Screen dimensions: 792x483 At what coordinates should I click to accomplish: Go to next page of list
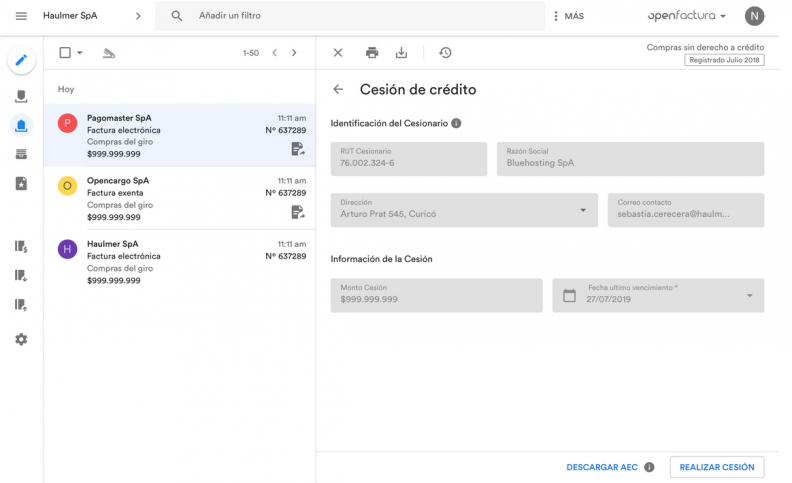(294, 53)
